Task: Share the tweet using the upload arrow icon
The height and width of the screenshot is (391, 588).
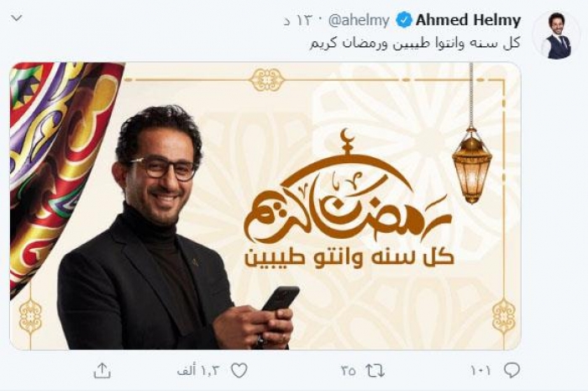Action: [102, 370]
